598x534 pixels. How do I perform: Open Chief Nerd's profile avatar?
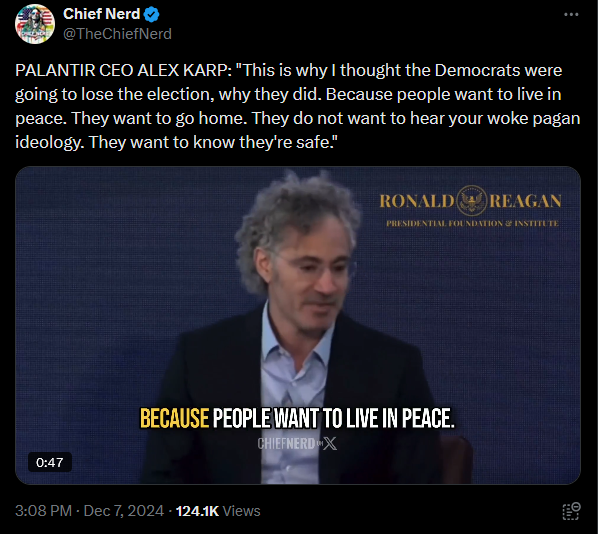click(x=35, y=24)
